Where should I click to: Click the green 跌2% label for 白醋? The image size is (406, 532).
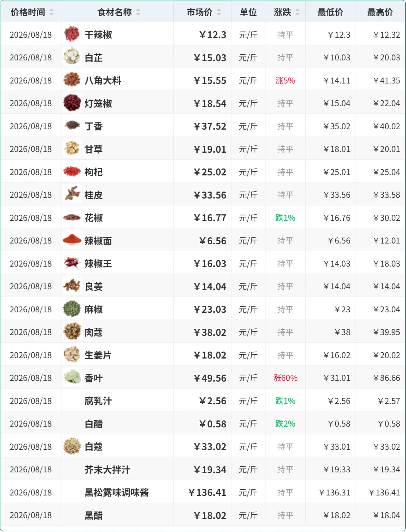(x=285, y=424)
